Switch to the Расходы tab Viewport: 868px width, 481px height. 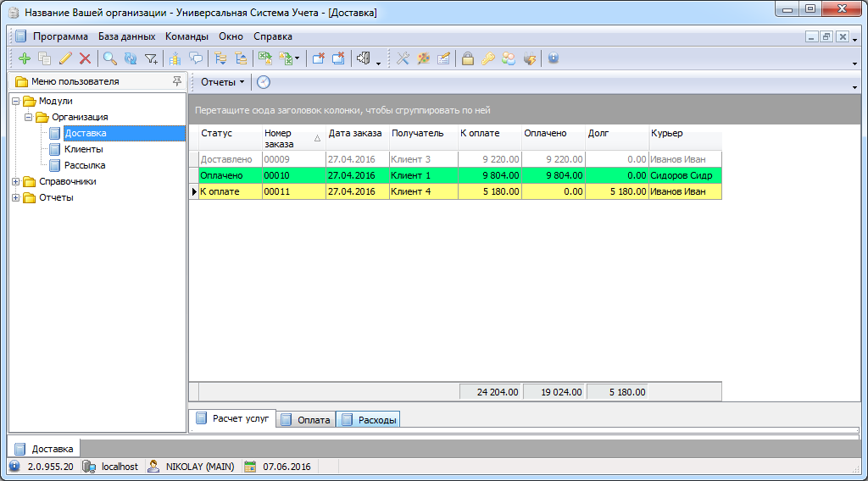[x=369, y=420]
